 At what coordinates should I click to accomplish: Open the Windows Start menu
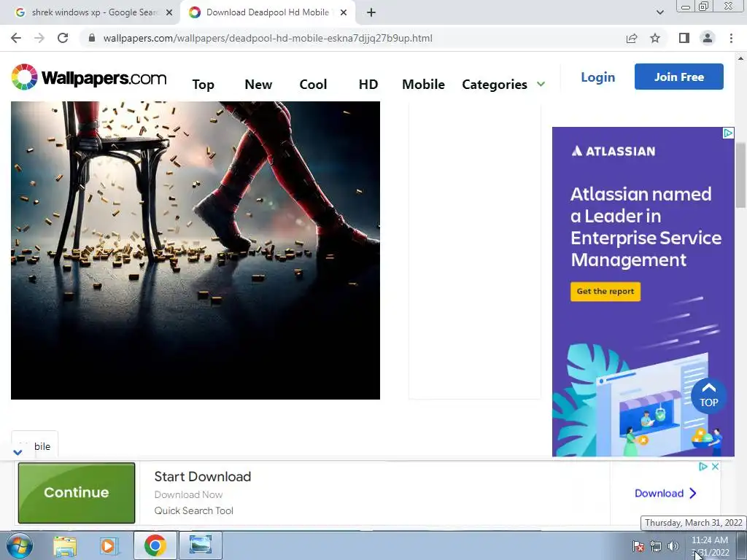coord(20,545)
